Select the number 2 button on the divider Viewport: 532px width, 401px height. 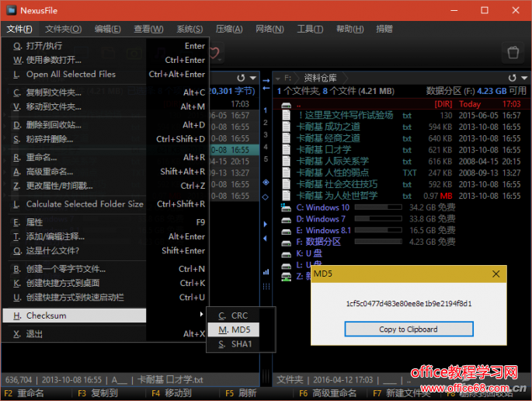coord(266,123)
